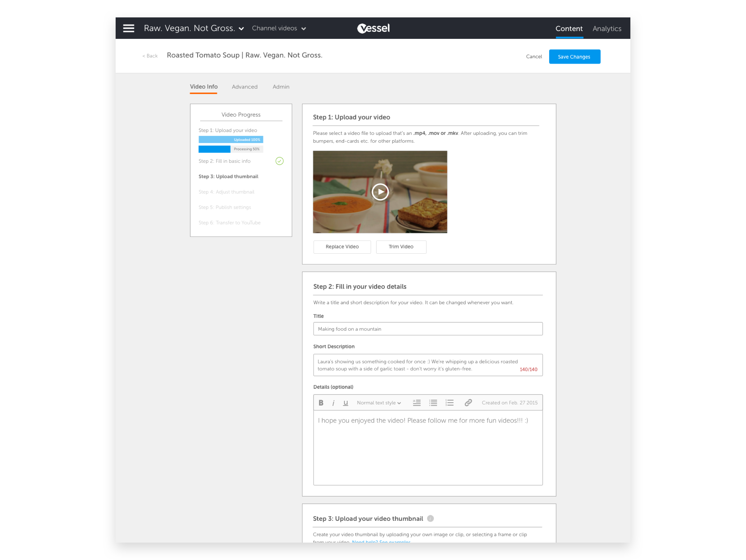The width and height of the screenshot is (746, 560).
Task: Select Step 1: Upload your video in progress list
Action: [228, 131]
